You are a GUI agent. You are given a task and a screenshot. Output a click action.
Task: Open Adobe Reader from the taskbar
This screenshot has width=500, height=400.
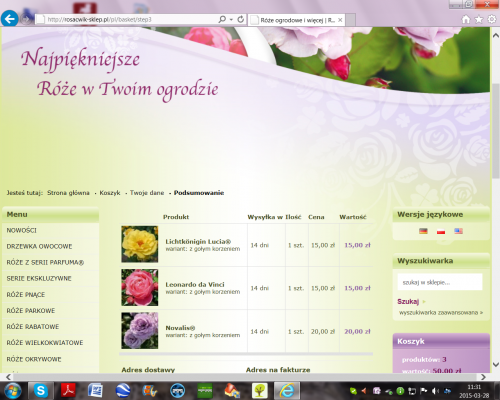click(x=68, y=390)
